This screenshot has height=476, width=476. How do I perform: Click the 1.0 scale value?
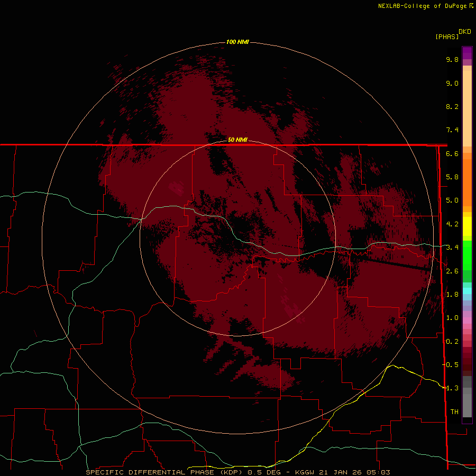click(452, 318)
